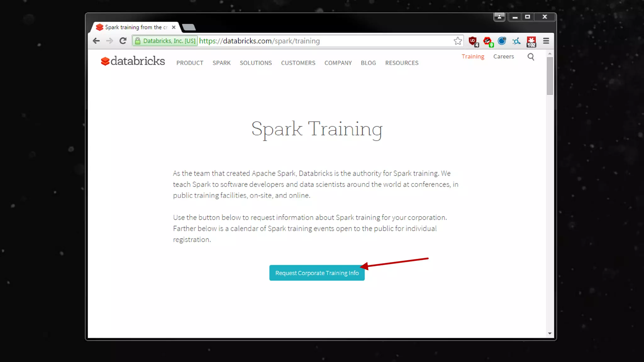Screen dimensions: 644x362
Task: Go to the BLOG section
Action: [368, 63]
